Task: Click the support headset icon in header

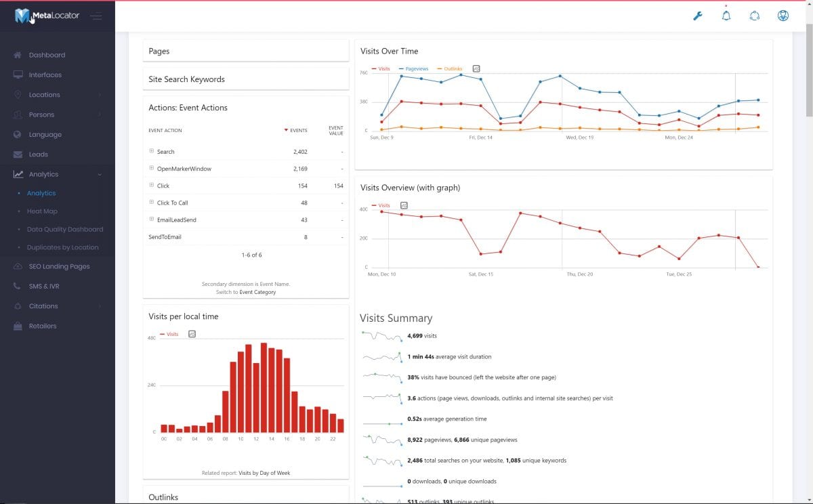Action: pos(755,16)
